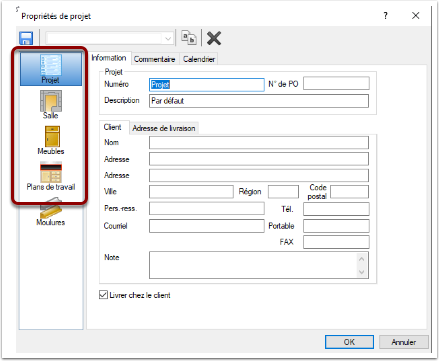Click the Note scrollbar up arrow
The height and width of the screenshot is (361, 439).
pyautogui.click(x=362, y=259)
